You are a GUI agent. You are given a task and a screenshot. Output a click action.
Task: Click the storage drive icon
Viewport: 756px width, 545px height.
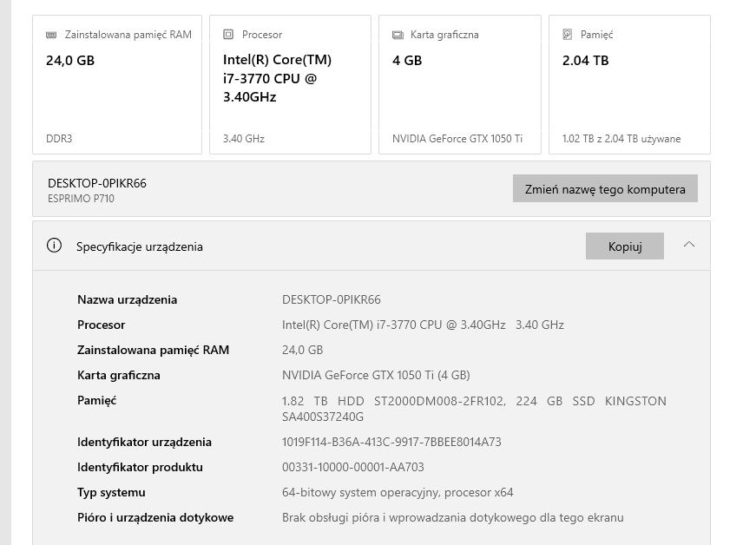568,34
